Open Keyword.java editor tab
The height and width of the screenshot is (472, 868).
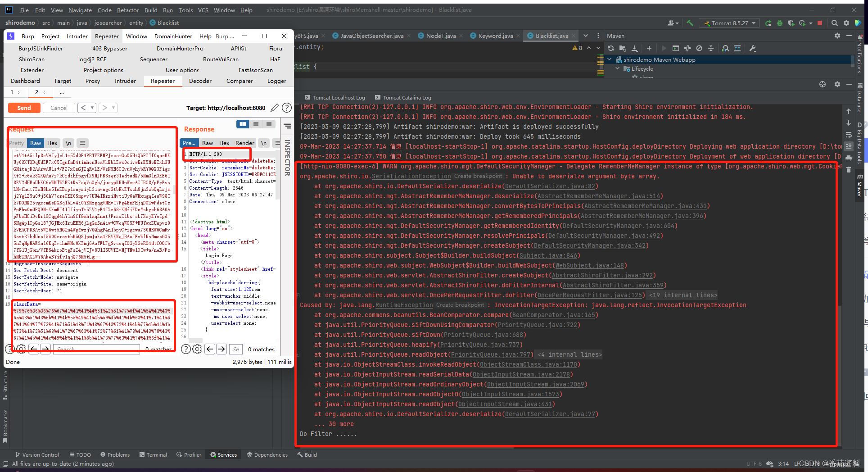coord(495,36)
